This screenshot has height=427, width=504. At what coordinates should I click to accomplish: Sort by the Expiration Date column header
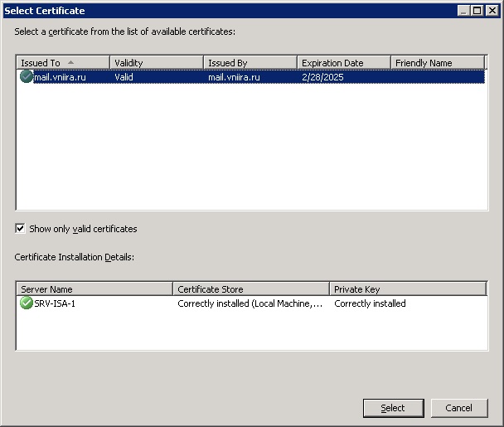click(x=343, y=63)
